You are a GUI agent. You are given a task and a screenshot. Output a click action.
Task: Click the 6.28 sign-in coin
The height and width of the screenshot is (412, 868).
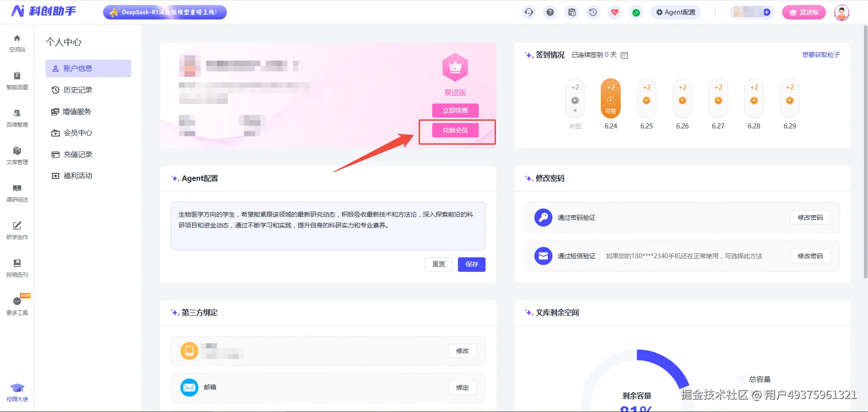pos(754,99)
